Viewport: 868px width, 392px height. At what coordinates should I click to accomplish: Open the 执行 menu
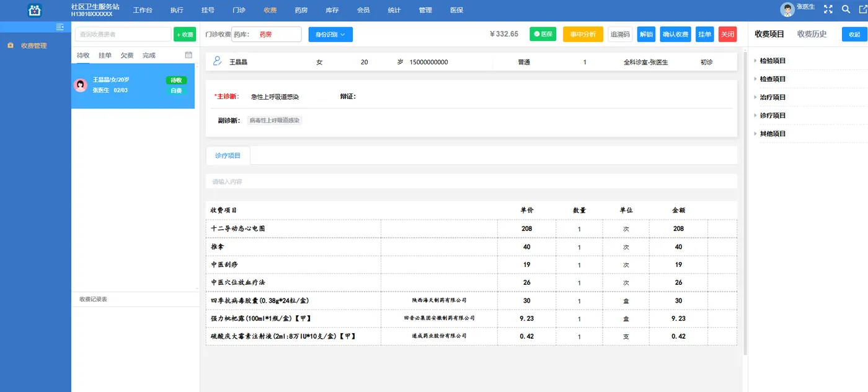click(x=177, y=11)
